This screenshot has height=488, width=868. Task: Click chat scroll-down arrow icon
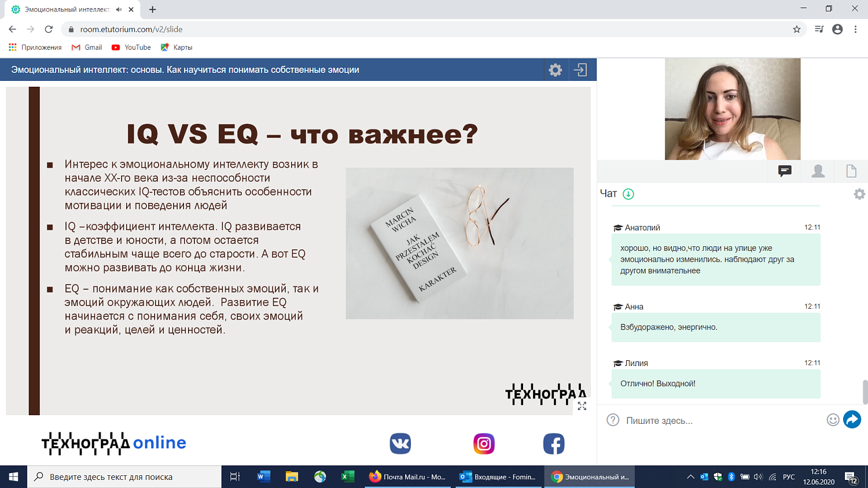[x=628, y=194]
